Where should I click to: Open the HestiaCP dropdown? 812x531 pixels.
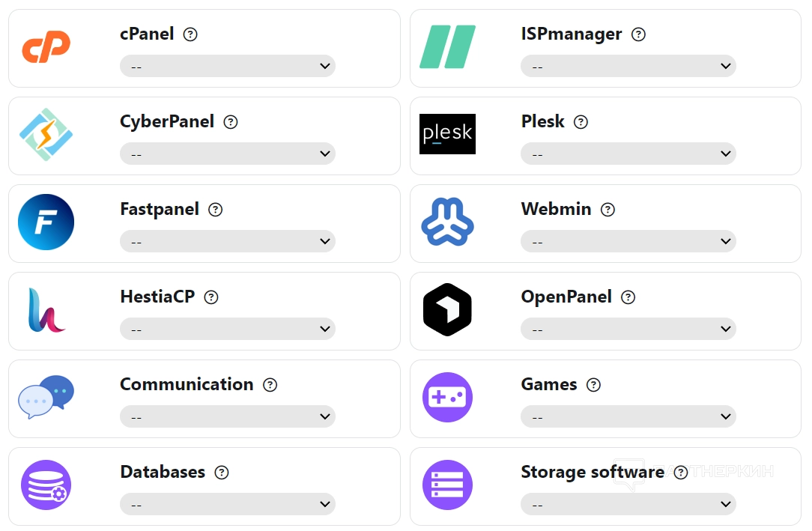coord(227,329)
